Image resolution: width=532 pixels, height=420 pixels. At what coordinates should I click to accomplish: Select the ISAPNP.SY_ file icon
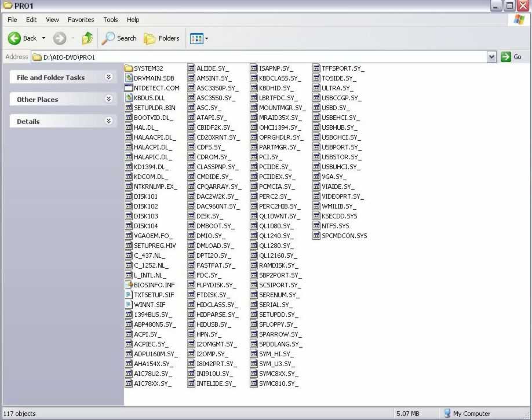(254, 68)
